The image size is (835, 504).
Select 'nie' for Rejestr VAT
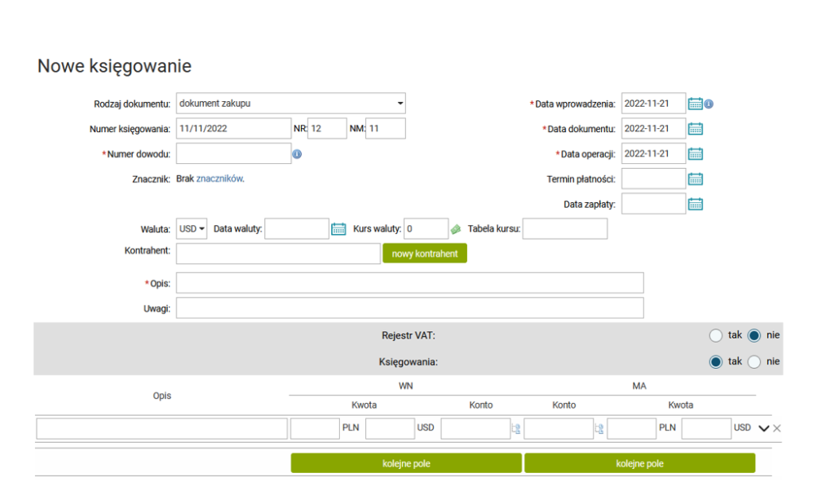pos(754,335)
